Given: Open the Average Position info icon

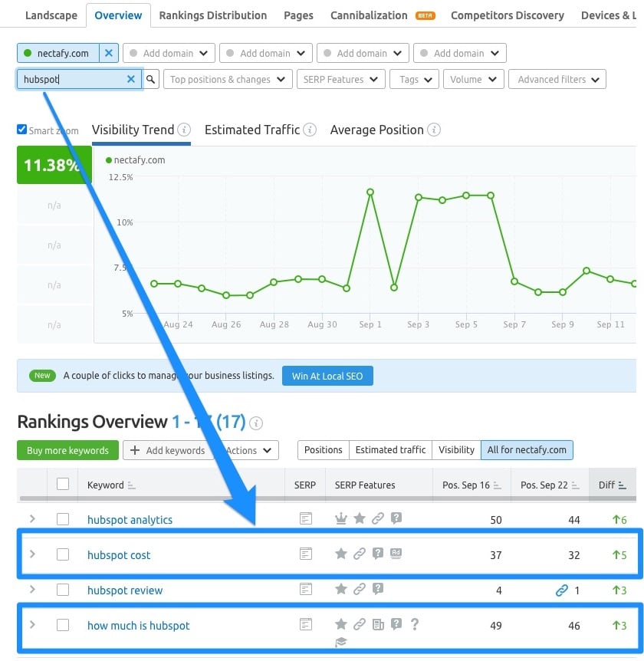Looking at the screenshot, I should click(x=434, y=130).
